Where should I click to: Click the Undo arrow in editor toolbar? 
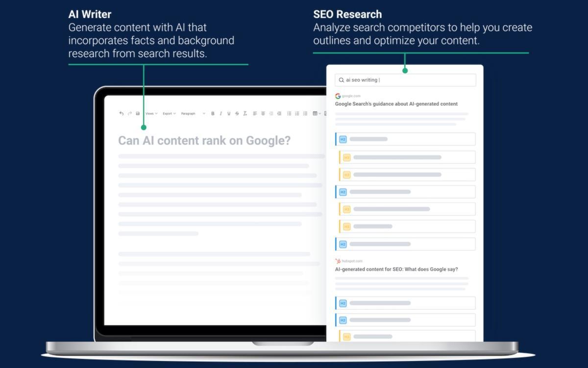pyautogui.click(x=122, y=113)
